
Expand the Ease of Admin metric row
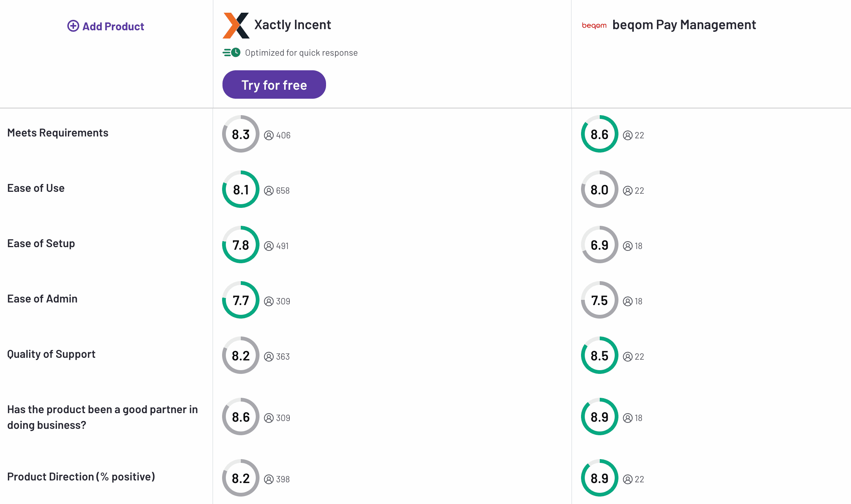(x=43, y=298)
